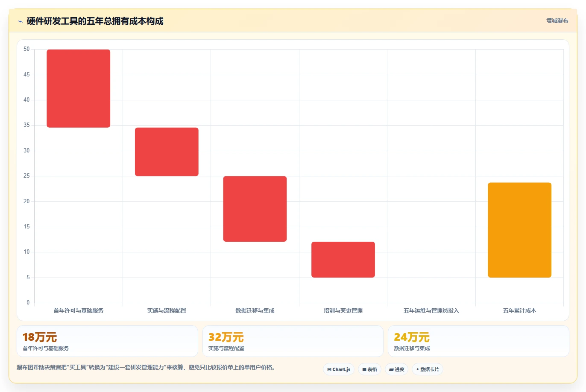Click the axis label 五年累计成本
Image resolution: width=586 pixels, height=392 pixels.
(x=519, y=310)
